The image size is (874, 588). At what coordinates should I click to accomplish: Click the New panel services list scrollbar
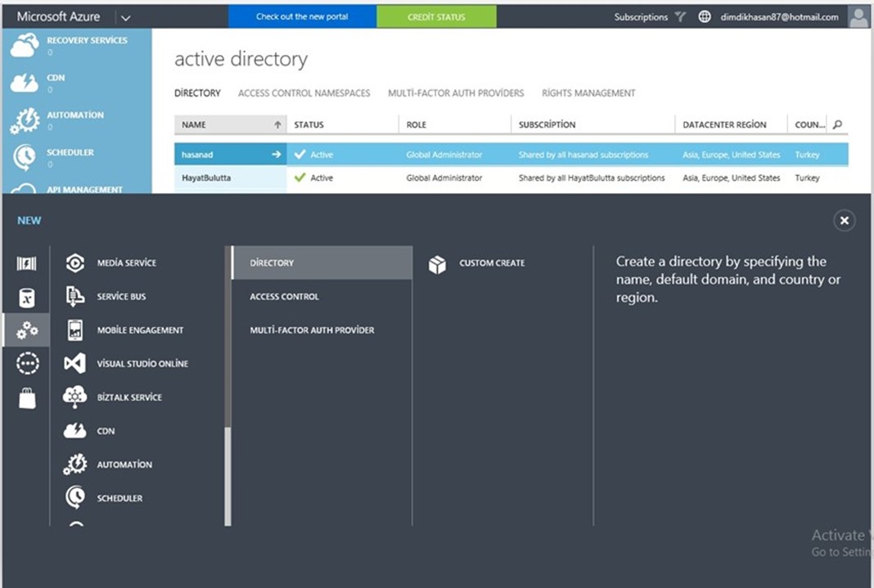click(228, 476)
